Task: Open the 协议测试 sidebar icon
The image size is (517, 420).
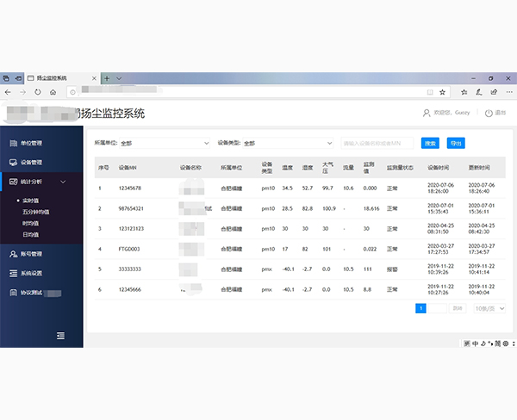Action: pos(13,293)
